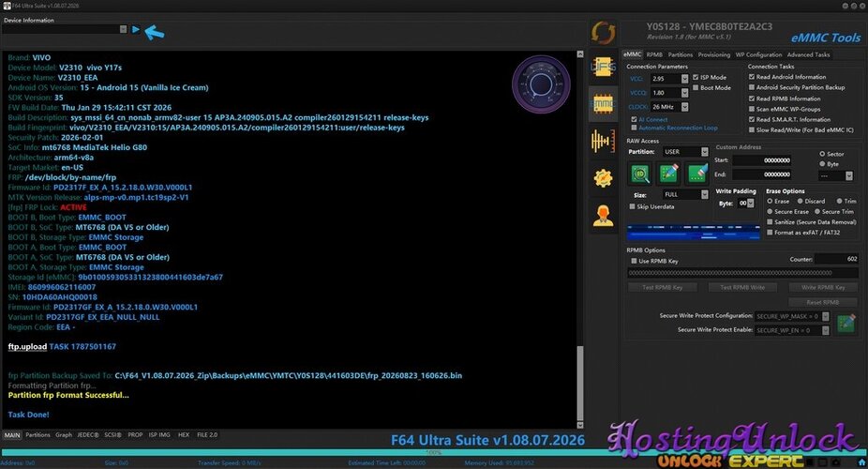Image resolution: width=868 pixels, height=469 pixels.
Task: Click the Custom Address Start field
Action: [762, 160]
